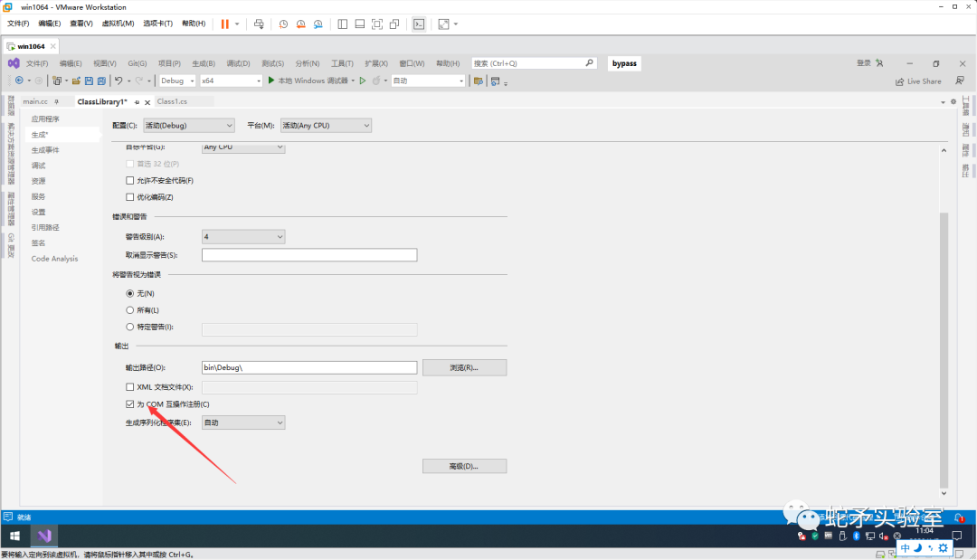Expand the open documents list arrow
Image resolution: width=977 pixels, height=560 pixels.
point(943,102)
